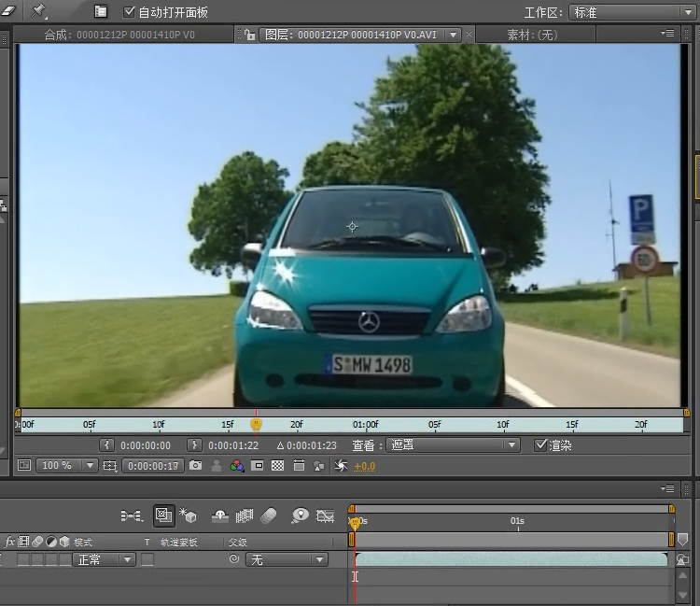Open the 工作区 标准 workspace dropdown

(x=631, y=12)
